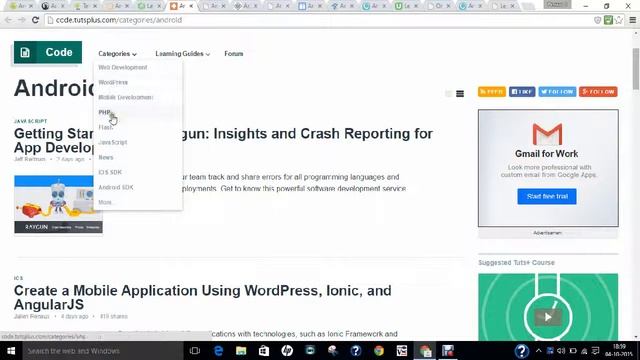Viewport: 640px width, 360px height.
Task: Open the Chrome hamburger menu
Action: pyautogui.click(x=633, y=20)
